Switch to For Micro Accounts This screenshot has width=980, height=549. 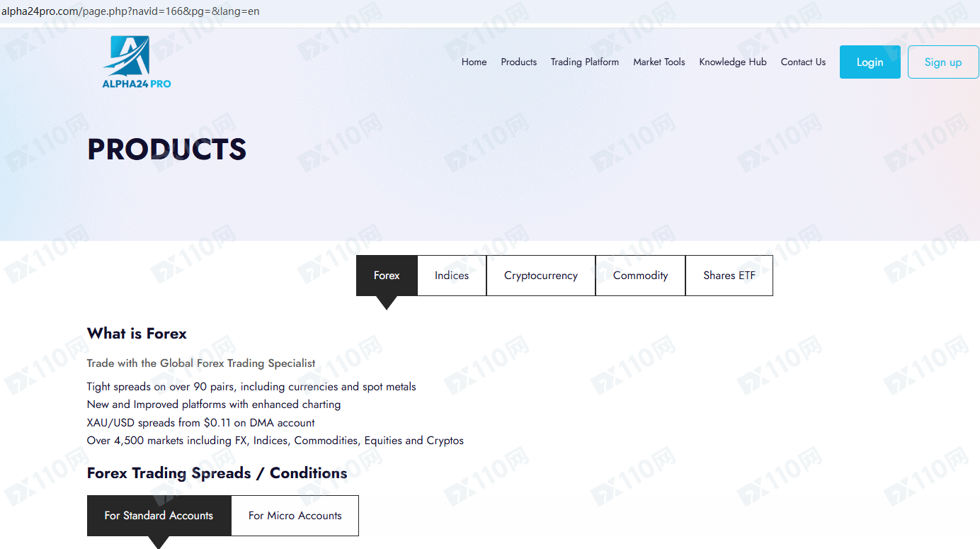tap(295, 516)
